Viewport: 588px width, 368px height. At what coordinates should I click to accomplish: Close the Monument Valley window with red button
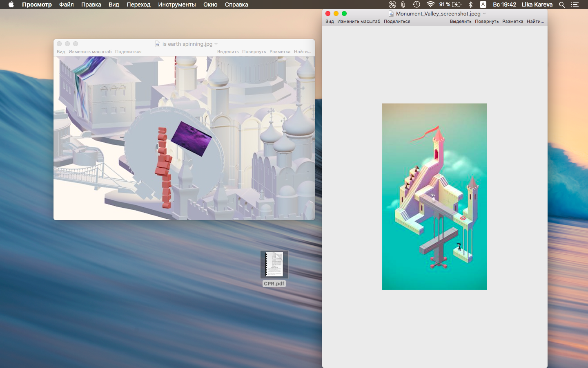(x=328, y=13)
